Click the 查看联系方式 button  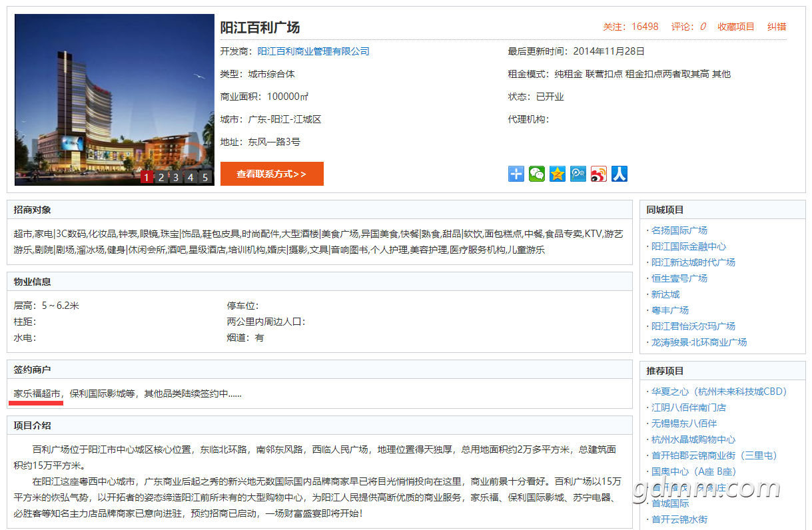pyautogui.click(x=272, y=174)
